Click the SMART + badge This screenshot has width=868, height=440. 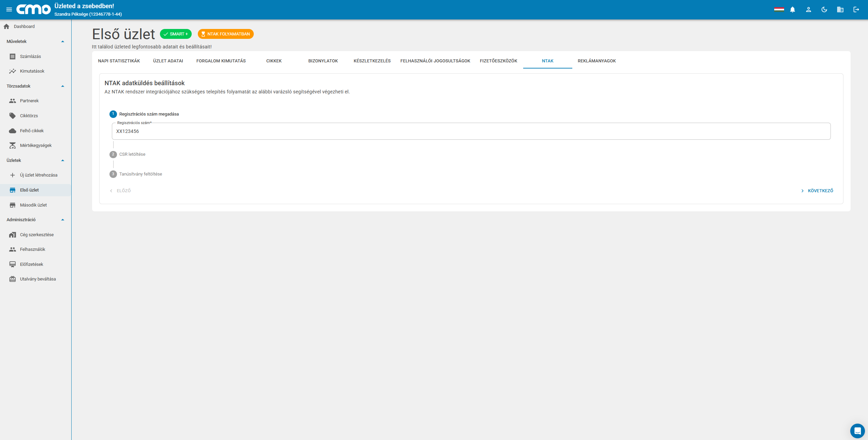pos(176,34)
